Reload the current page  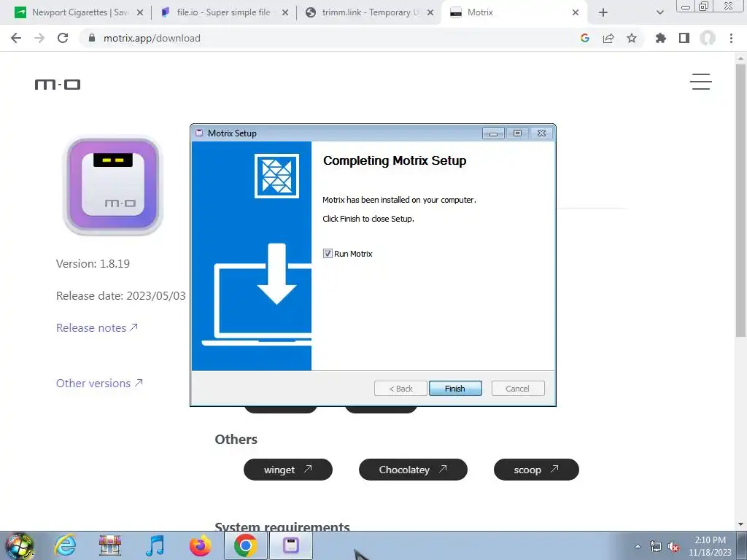click(63, 38)
